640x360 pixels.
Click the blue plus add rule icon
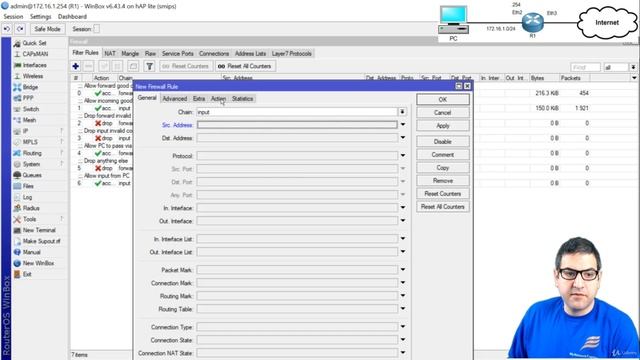tap(76, 66)
